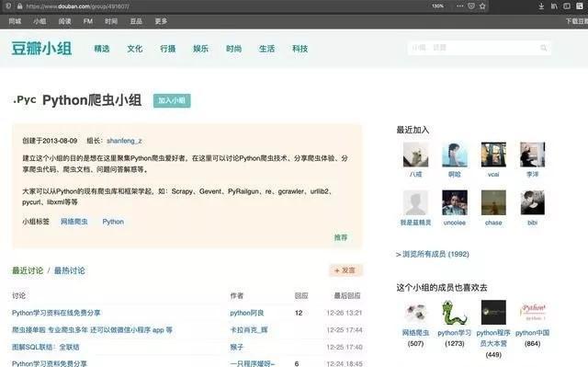Click the 推荐 recommend link
588x367 pixels.
pos(341,237)
